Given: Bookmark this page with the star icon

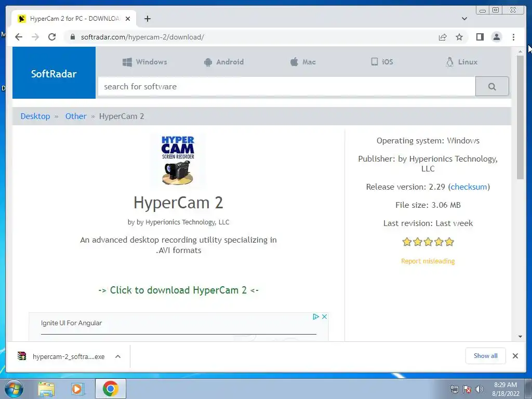Looking at the screenshot, I should [x=459, y=37].
